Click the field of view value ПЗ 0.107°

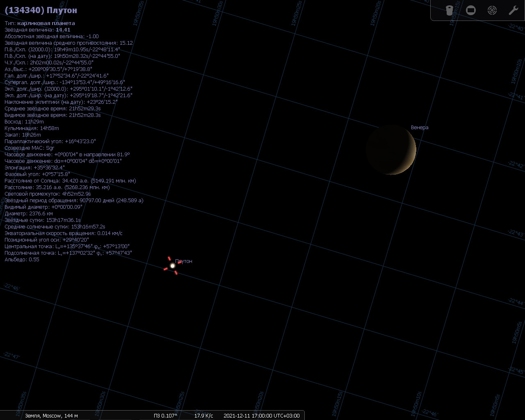pos(165,415)
